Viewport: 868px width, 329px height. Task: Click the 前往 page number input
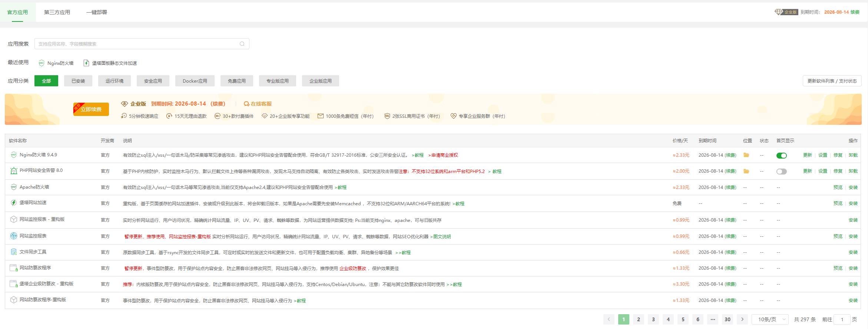[842, 319]
